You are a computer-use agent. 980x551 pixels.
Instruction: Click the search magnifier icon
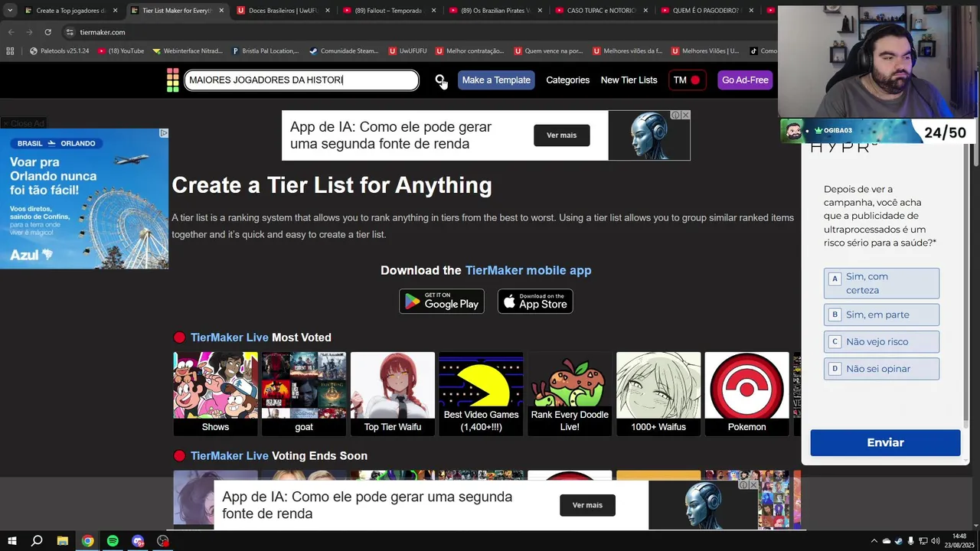point(440,80)
